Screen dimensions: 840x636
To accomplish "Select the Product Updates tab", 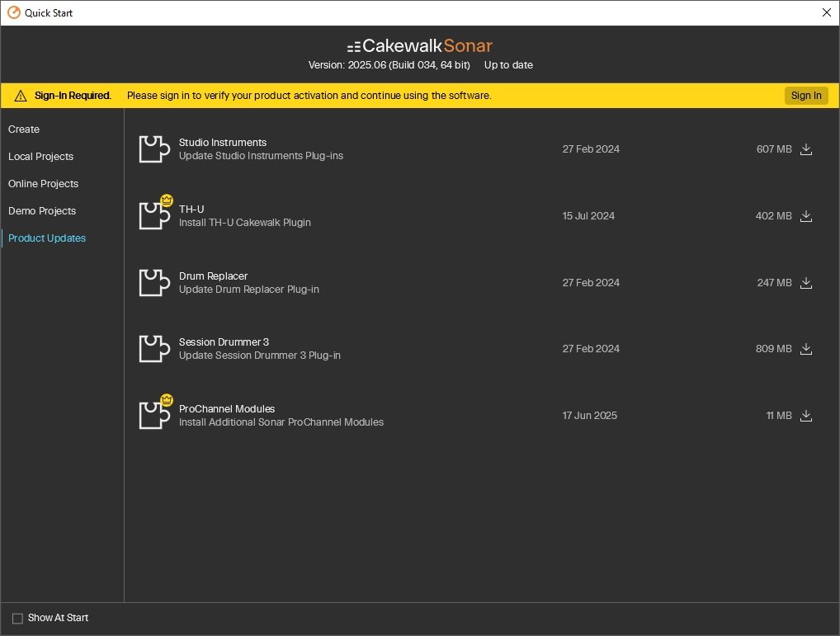I will (x=47, y=238).
